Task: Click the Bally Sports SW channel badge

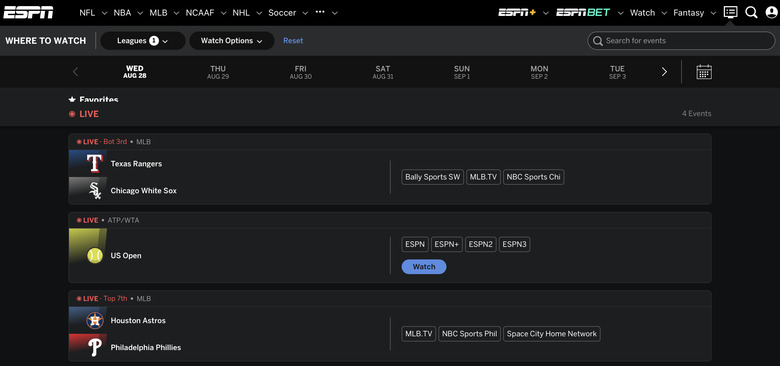Action: click(x=433, y=177)
